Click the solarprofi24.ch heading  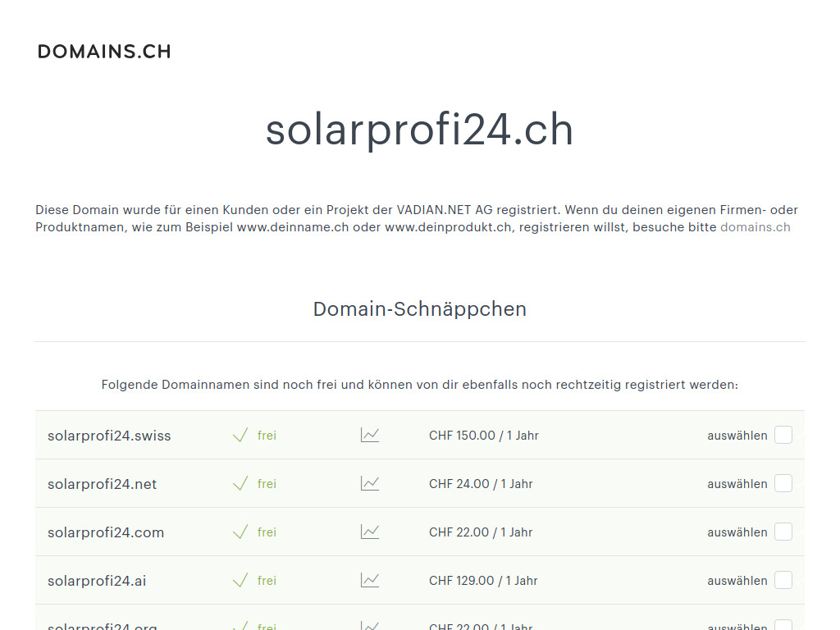click(419, 130)
